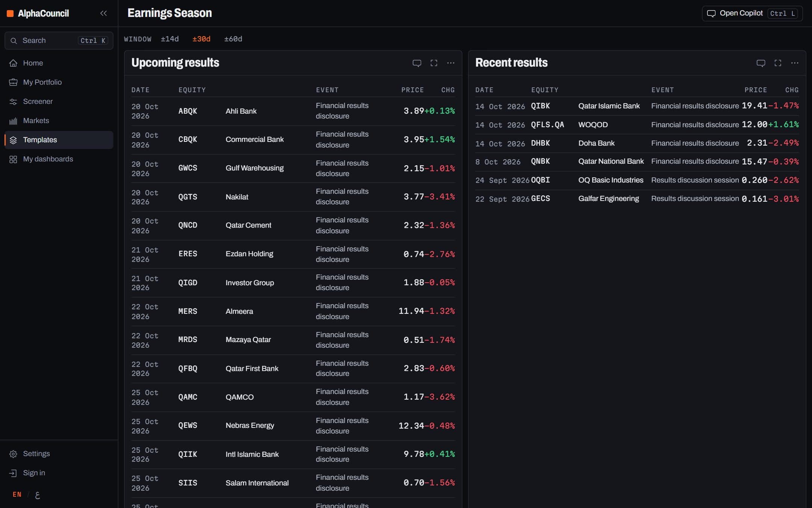Open the Home page from sidebar
This screenshot has width=812, height=508.
(x=59, y=63)
